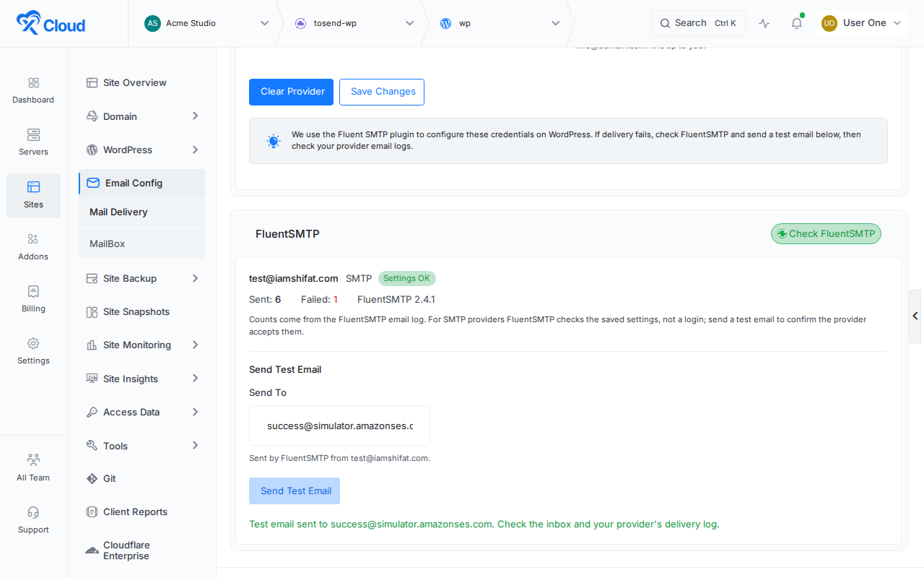Expand the Site Backup chevron
This screenshot has height=578, width=924.
click(x=195, y=278)
